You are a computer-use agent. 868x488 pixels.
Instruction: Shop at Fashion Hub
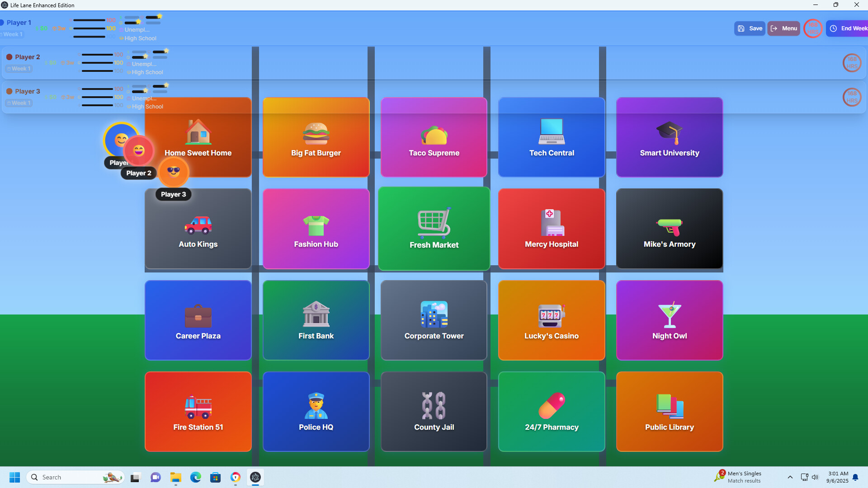(x=316, y=228)
